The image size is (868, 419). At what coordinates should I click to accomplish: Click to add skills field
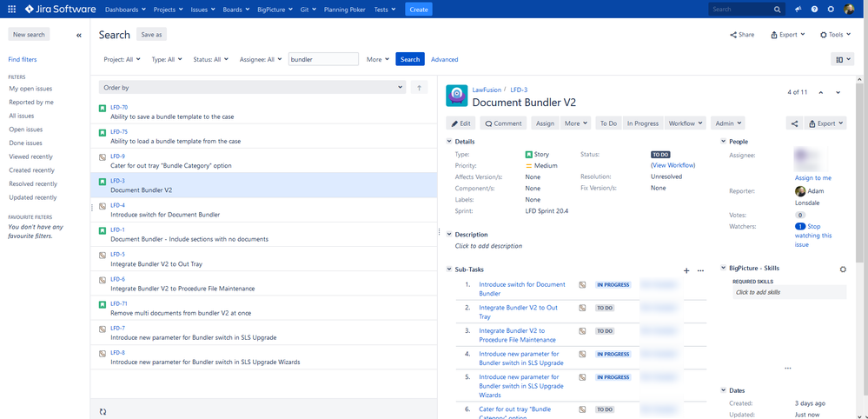(x=790, y=292)
